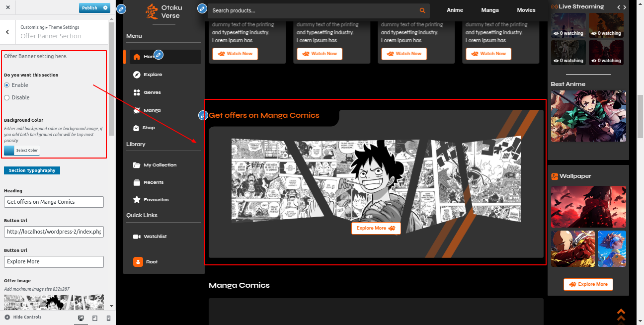Open the Explore compass icon in sidebar
This screenshot has width=644, height=325.
click(x=137, y=75)
